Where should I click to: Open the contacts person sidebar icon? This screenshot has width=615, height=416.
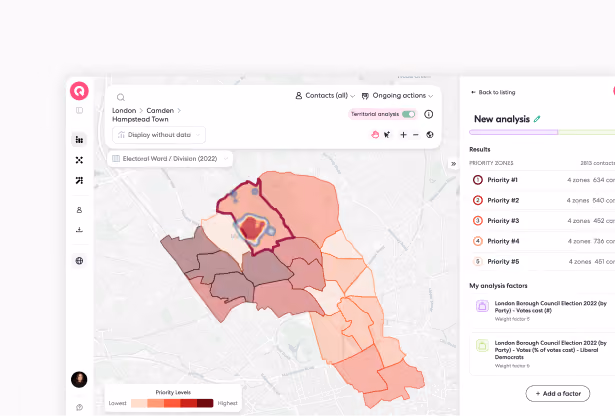coord(79,210)
